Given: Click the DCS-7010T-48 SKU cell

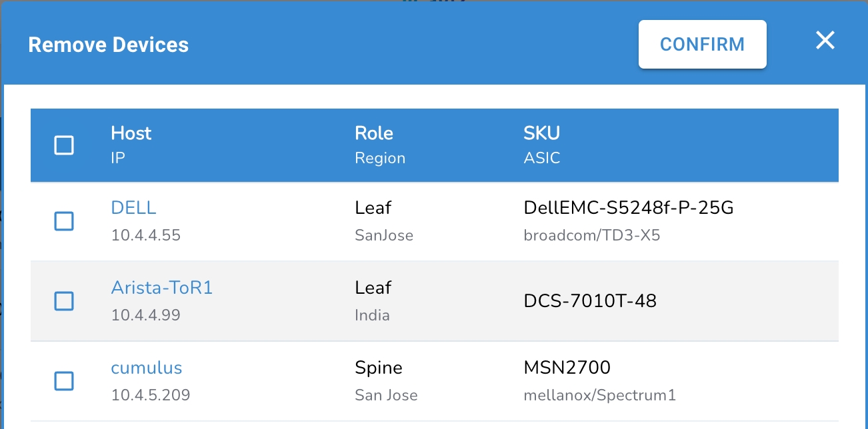Looking at the screenshot, I should (x=590, y=301).
